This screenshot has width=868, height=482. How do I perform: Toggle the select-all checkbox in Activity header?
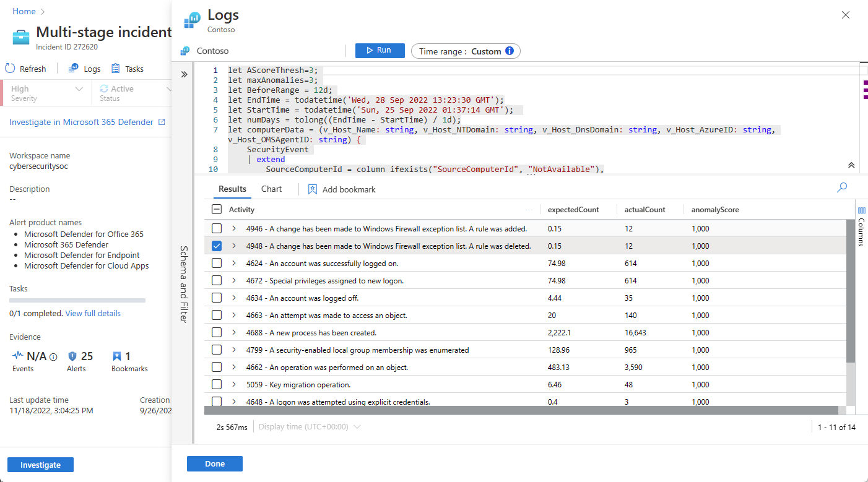coord(217,210)
